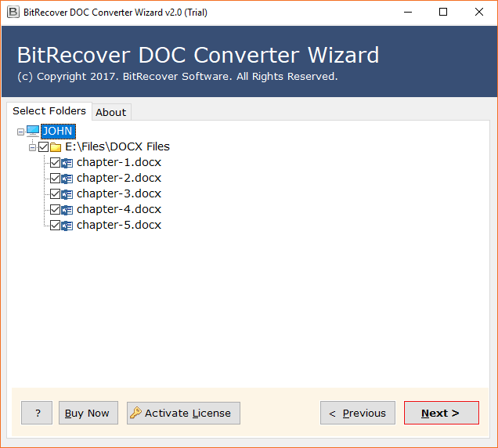The image size is (498, 448).
Task: Uncheck the chapter-4.docx checkbox
Action: [56, 209]
